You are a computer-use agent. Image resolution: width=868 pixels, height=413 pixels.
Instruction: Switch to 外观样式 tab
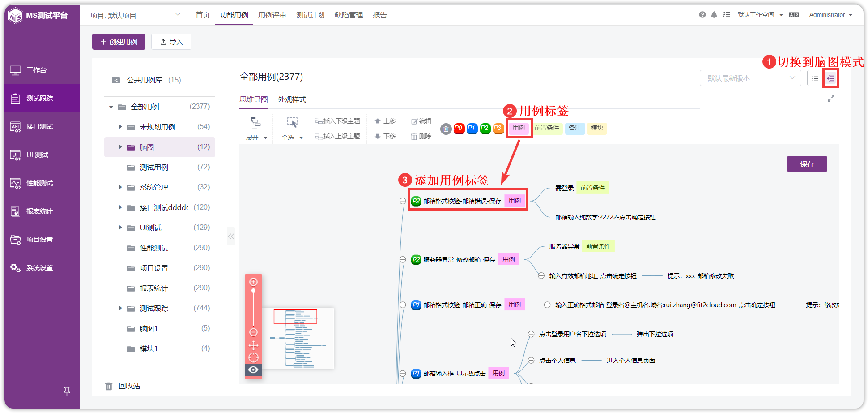[x=292, y=99]
